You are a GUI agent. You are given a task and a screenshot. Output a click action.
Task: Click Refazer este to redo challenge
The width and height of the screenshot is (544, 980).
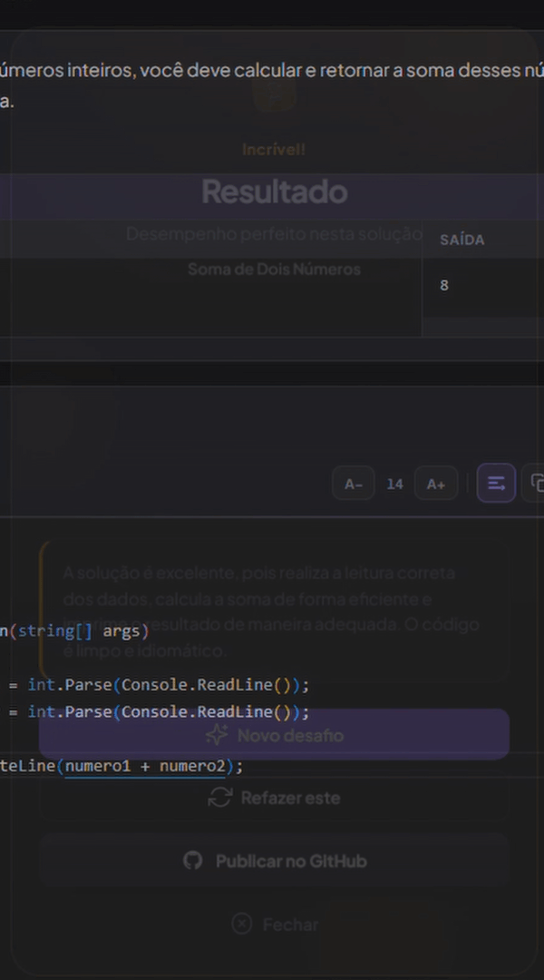click(x=274, y=799)
